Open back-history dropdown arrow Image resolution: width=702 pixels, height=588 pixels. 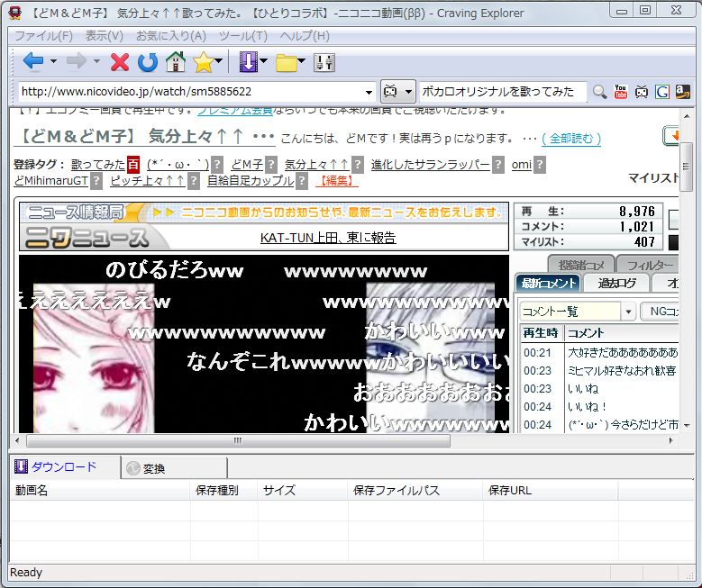click(x=53, y=61)
